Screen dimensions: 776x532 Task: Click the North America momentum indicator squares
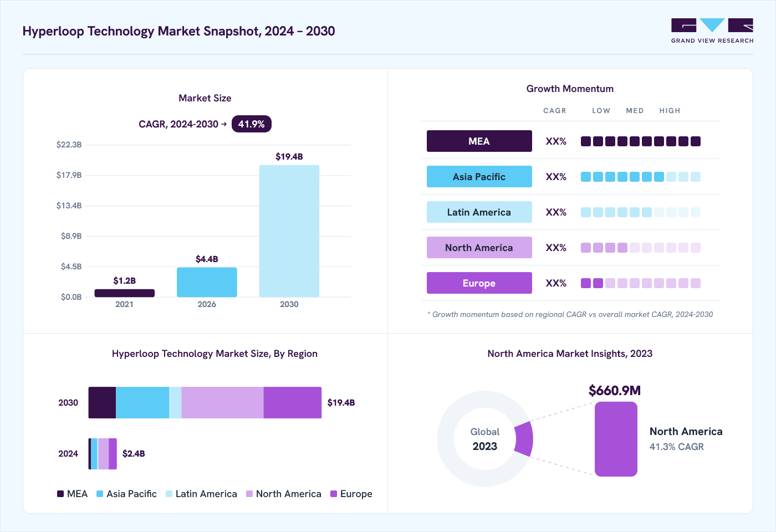point(641,248)
